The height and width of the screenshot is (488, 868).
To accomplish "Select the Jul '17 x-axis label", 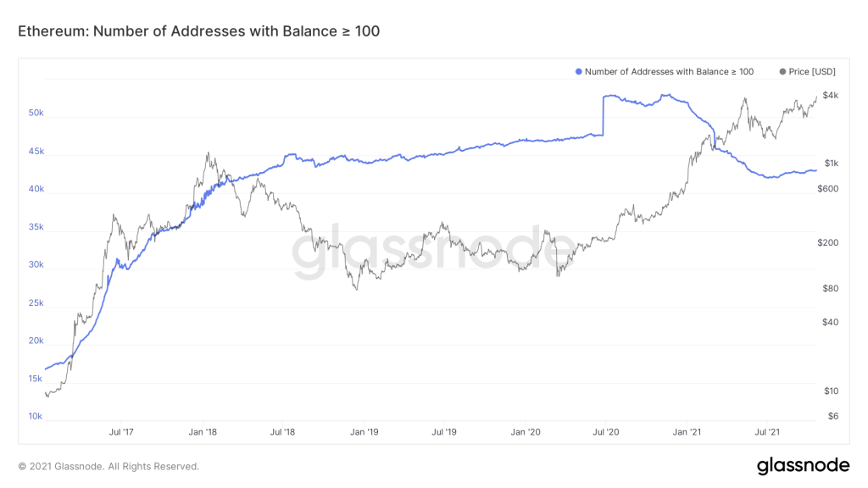I will coord(121,432).
